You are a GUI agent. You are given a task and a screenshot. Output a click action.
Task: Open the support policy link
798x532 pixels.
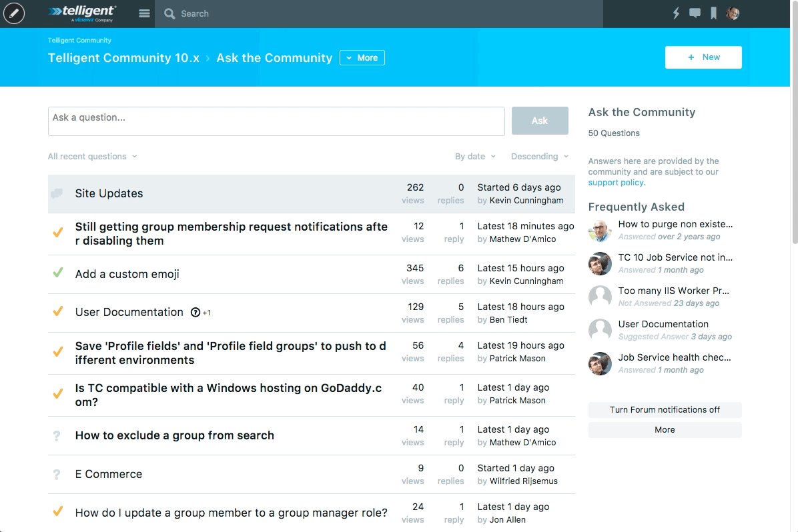pos(616,183)
